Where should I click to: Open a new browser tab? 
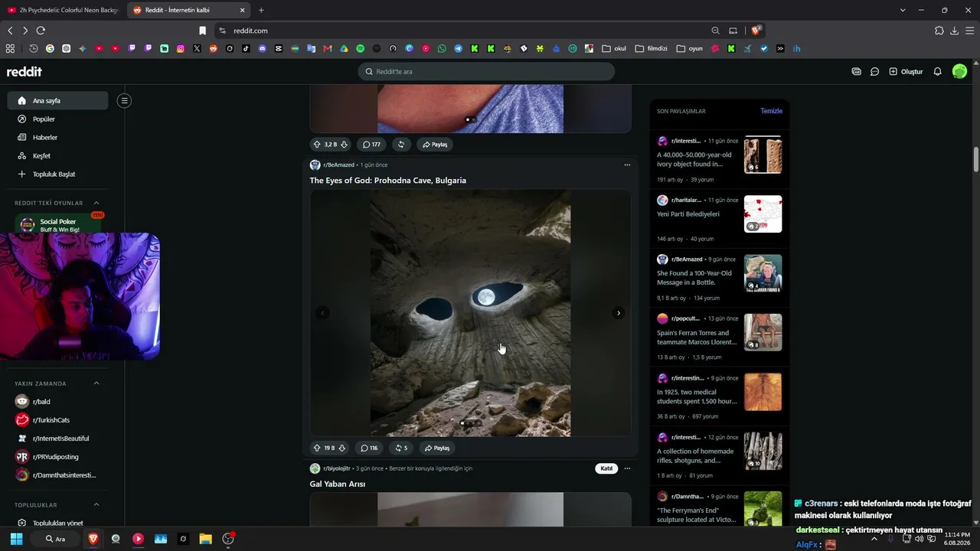click(x=261, y=10)
